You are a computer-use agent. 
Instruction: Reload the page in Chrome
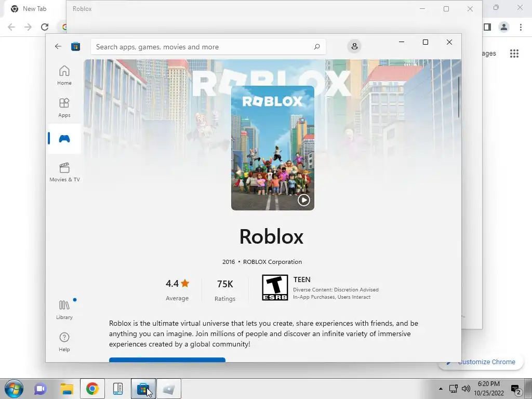pyautogui.click(x=45, y=27)
